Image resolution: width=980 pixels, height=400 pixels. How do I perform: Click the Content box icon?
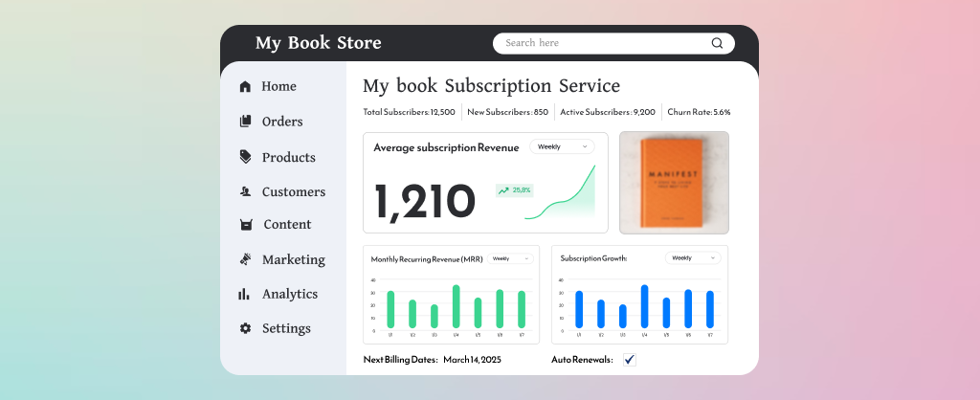click(245, 225)
